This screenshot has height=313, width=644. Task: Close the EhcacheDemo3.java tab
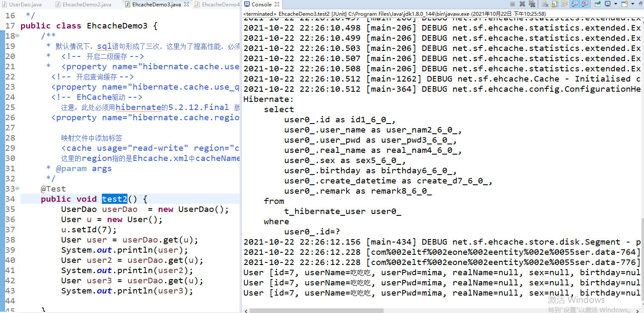[186, 4]
